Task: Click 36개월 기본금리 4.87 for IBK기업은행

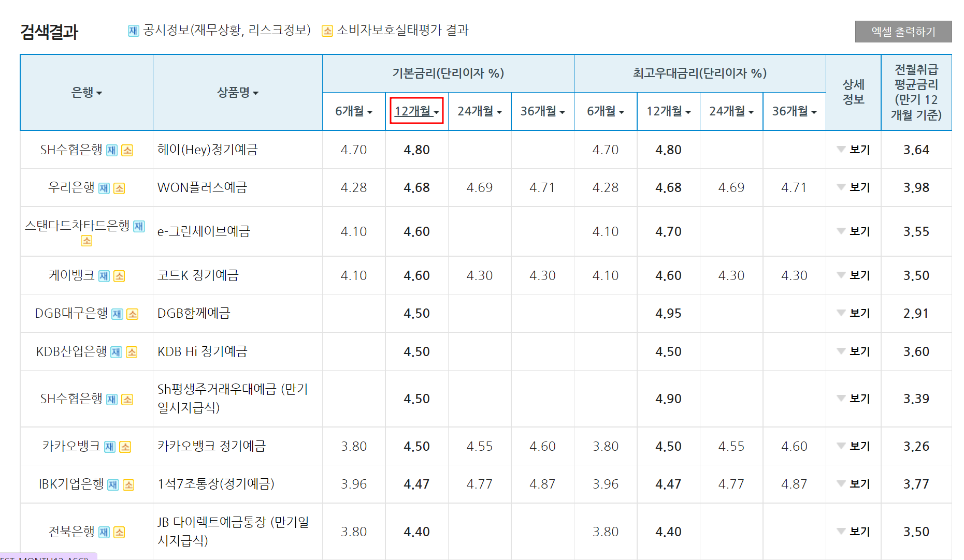Action: click(542, 484)
